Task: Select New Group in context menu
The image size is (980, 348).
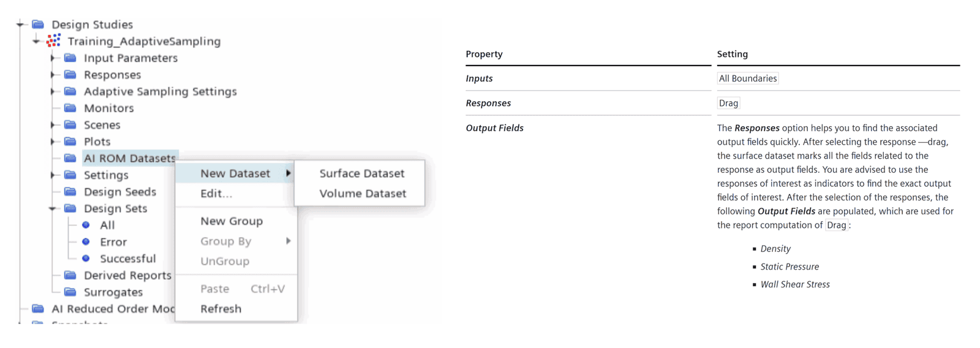Action: [x=232, y=221]
